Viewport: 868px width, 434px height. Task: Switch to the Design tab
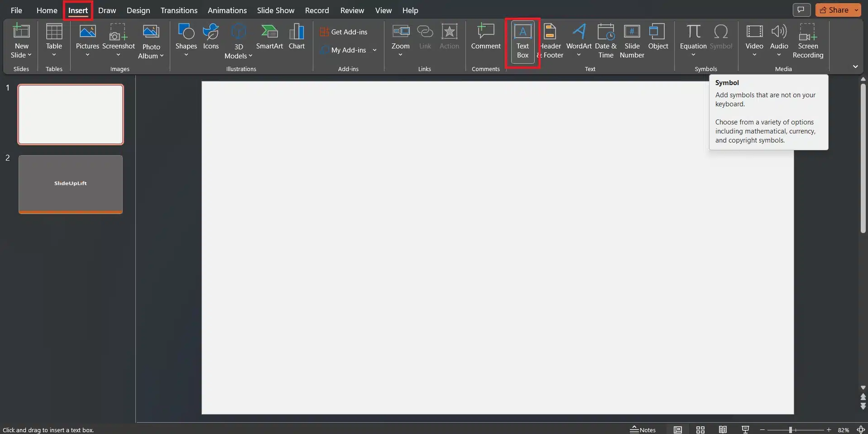click(x=138, y=10)
